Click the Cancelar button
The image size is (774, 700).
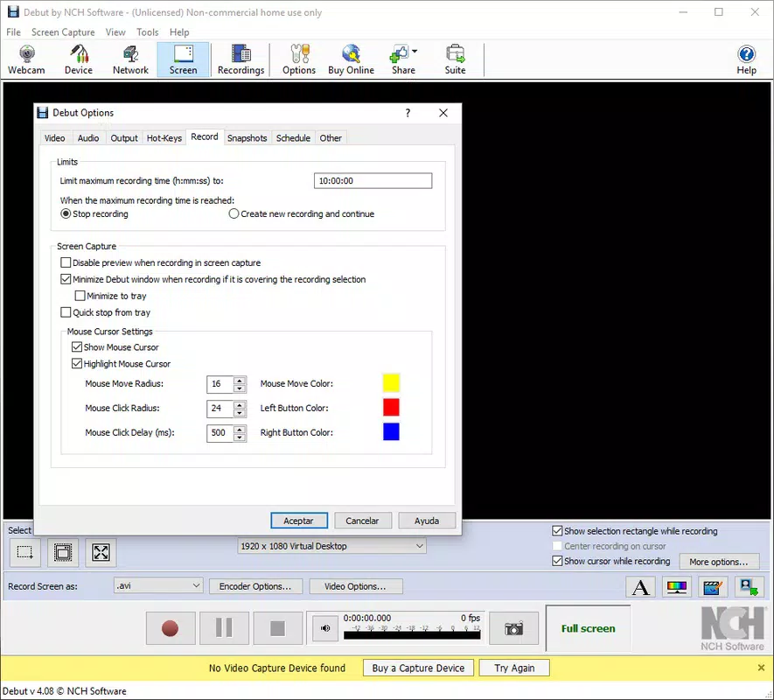coord(363,521)
